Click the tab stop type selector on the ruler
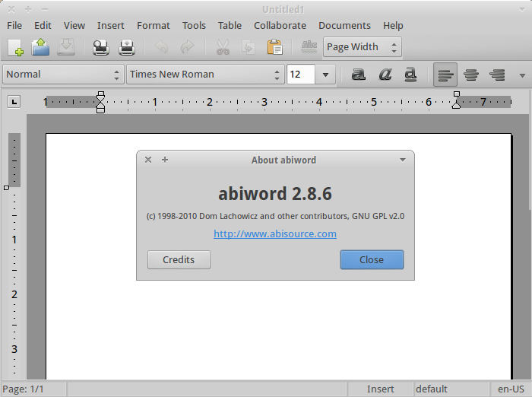 click(14, 102)
